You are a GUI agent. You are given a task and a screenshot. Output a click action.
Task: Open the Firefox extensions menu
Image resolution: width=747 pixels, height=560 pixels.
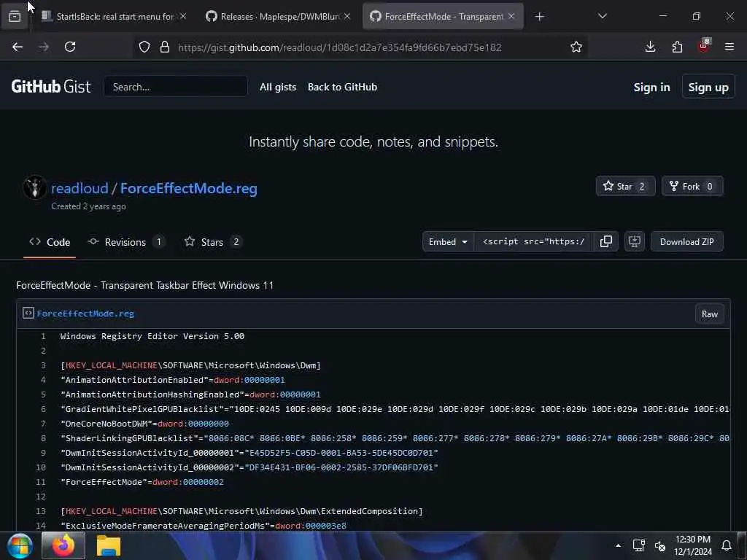677,47
